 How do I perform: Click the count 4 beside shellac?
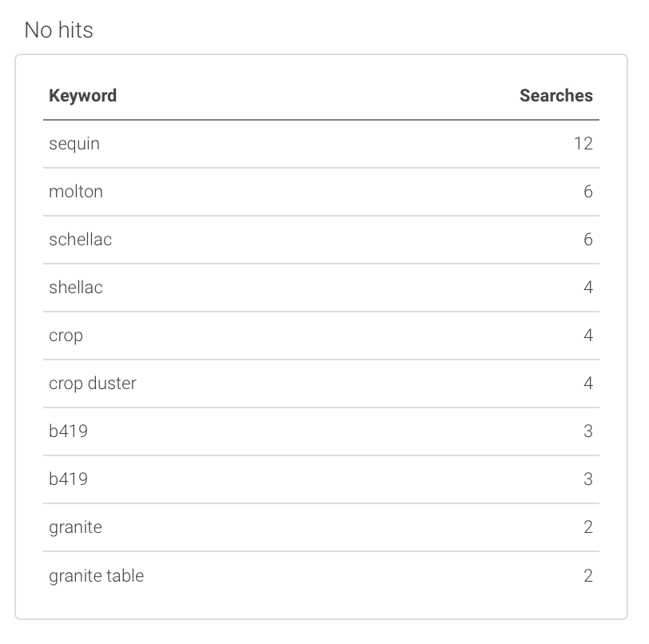coord(588,288)
